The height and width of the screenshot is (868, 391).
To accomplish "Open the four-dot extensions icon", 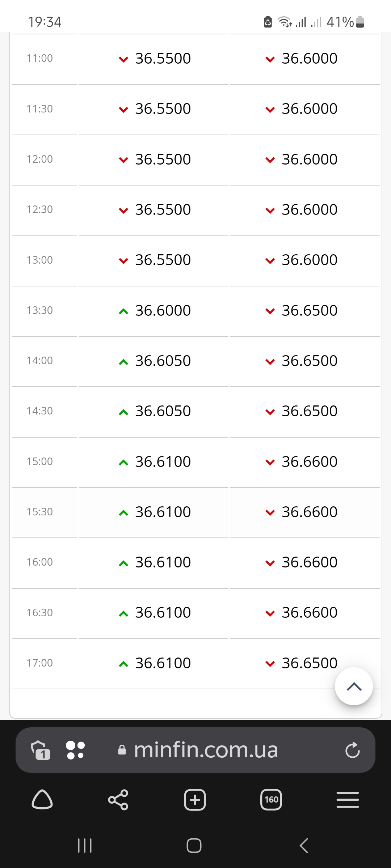I will [75, 750].
